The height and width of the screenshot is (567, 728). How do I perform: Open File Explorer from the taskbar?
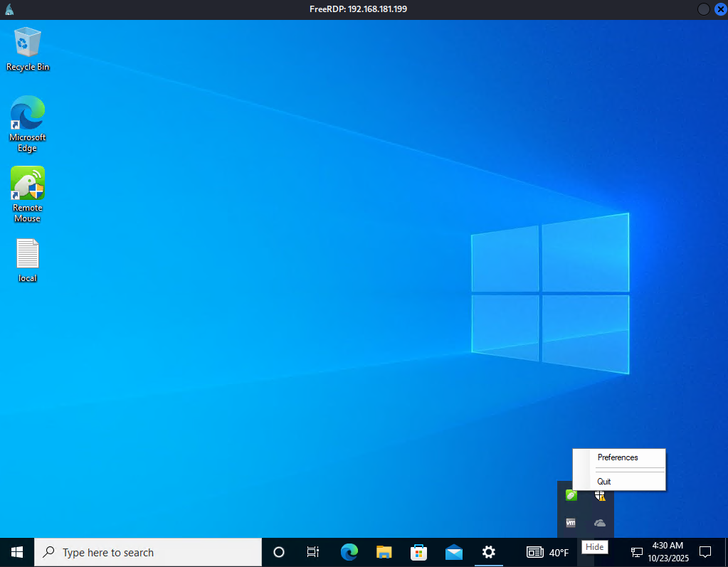point(384,552)
